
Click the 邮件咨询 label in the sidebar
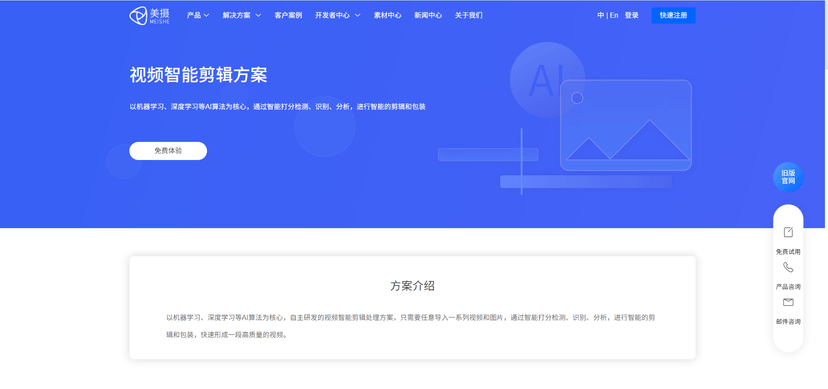click(x=788, y=321)
